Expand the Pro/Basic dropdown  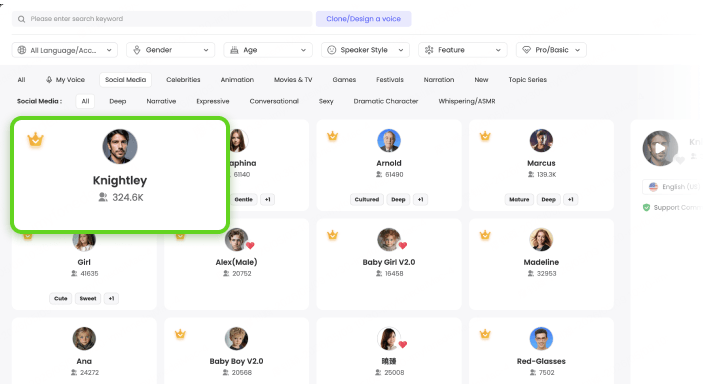[x=551, y=50]
